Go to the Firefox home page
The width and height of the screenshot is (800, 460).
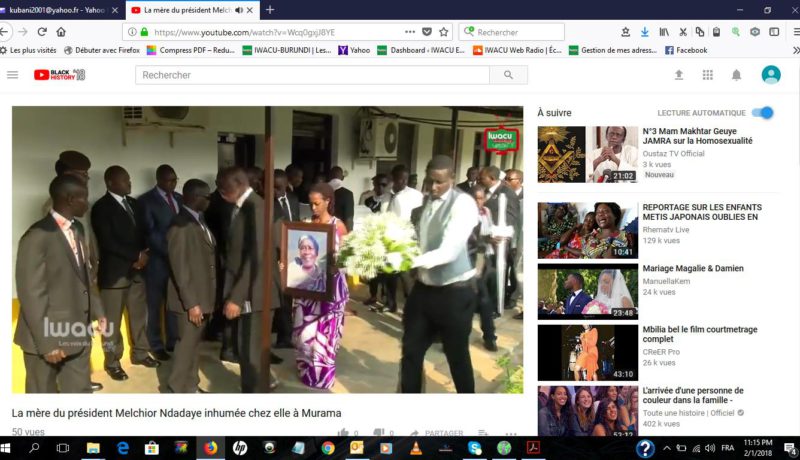pyautogui.click(x=61, y=32)
